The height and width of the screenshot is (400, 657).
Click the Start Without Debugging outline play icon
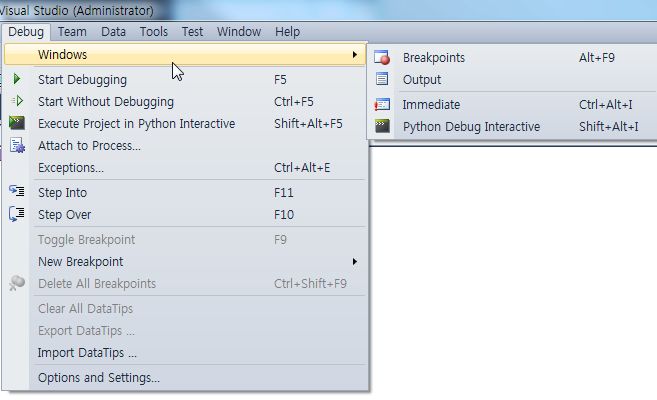17,101
